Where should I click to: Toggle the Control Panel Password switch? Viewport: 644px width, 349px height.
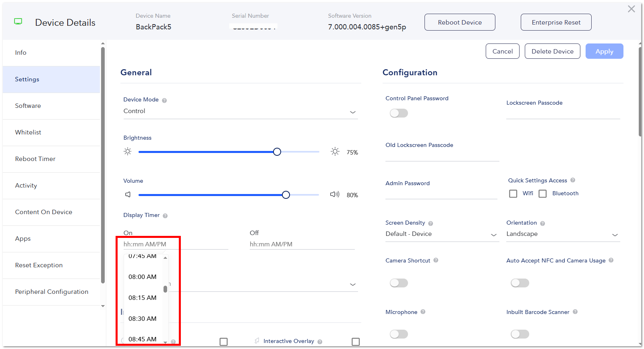point(399,113)
